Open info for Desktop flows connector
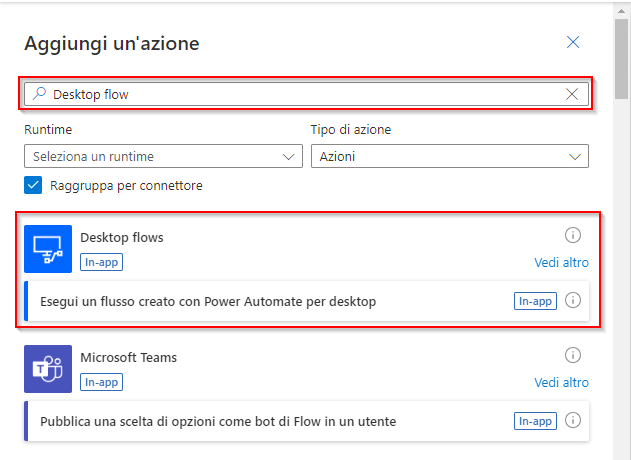631x460 pixels. [573, 235]
